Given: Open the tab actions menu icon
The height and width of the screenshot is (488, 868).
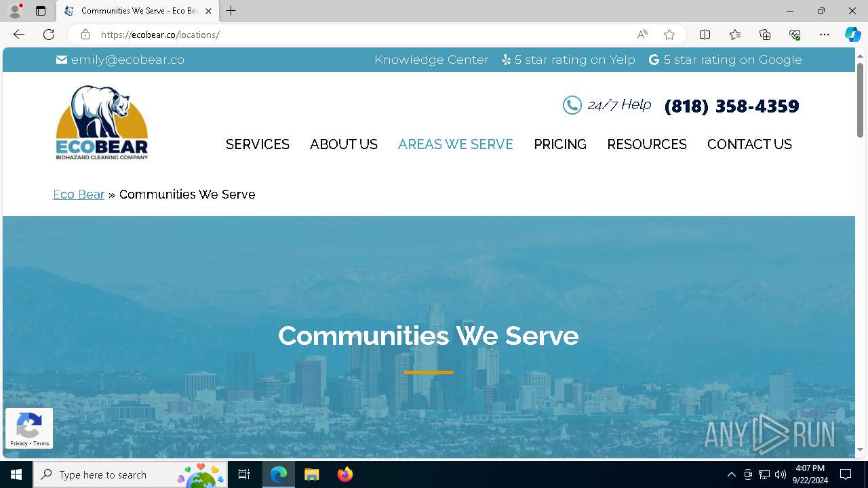Looking at the screenshot, I should click(41, 11).
